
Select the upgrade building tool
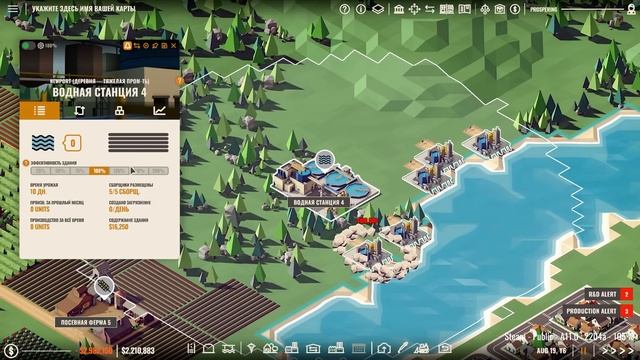(x=384, y=348)
